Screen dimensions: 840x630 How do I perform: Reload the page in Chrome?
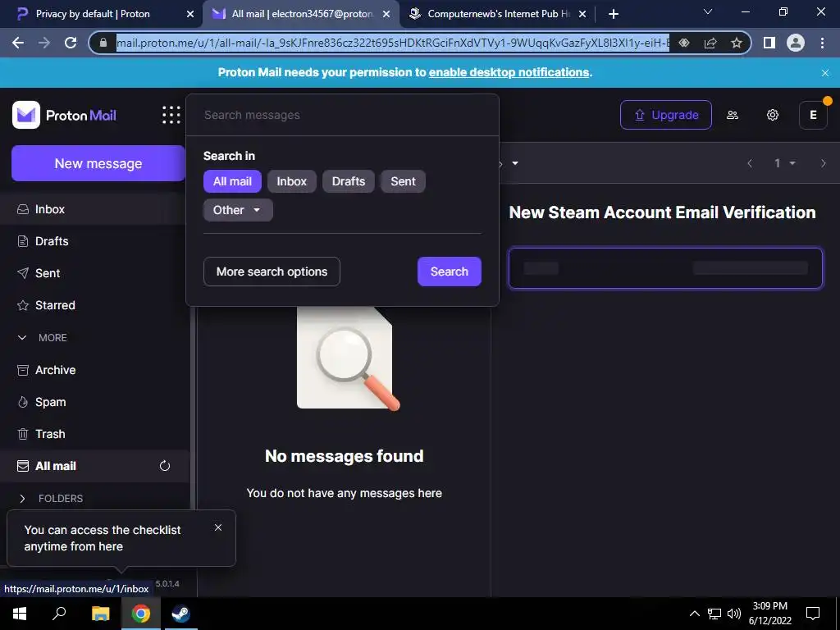coord(71,43)
